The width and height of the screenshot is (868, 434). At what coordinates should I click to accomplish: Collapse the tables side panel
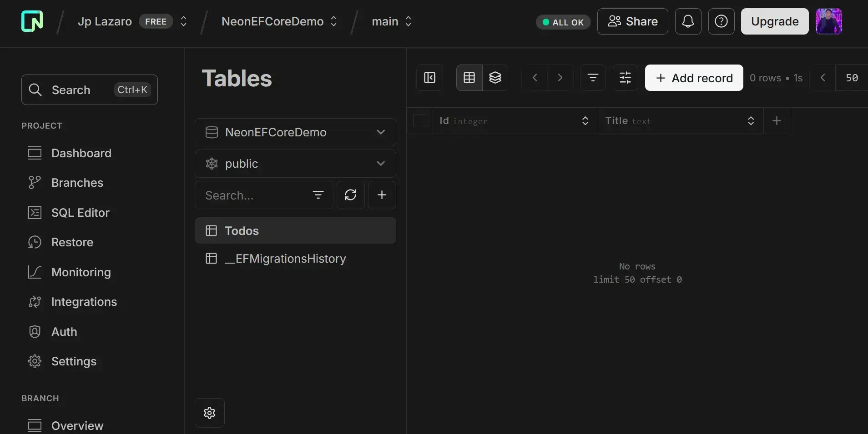click(429, 78)
